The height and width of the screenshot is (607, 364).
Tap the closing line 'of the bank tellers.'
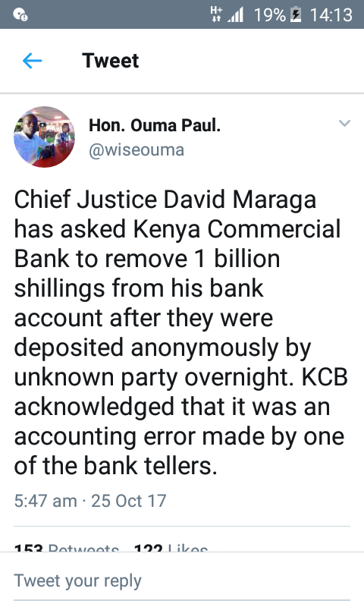point(116,466)
